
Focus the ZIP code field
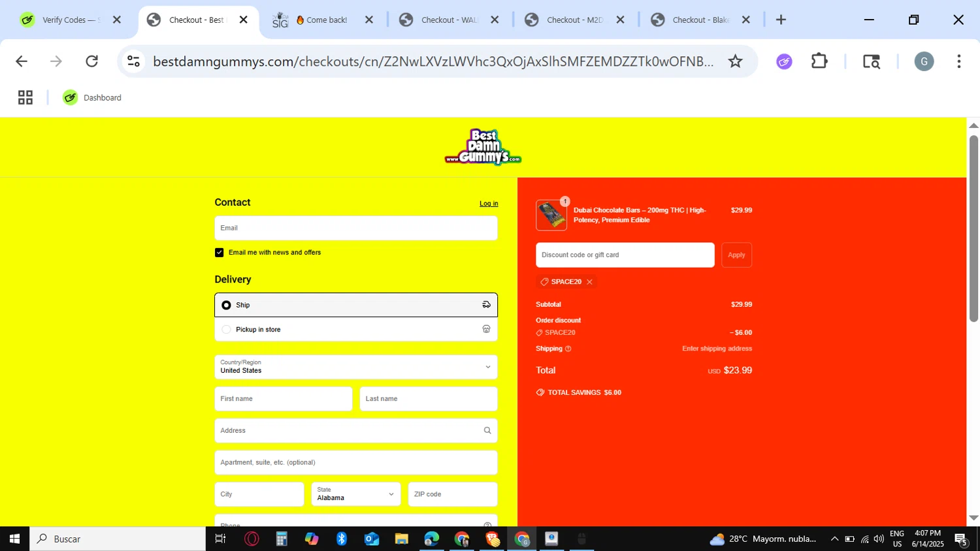[453, 494]
